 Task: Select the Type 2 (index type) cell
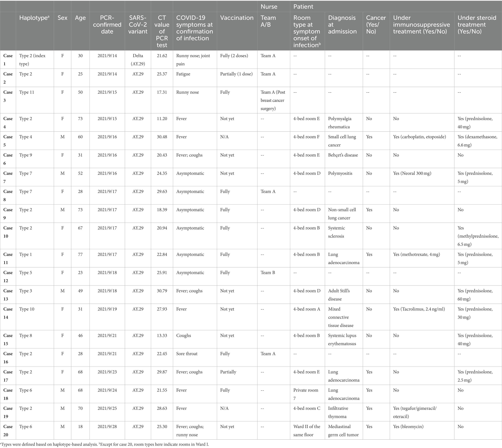coord(32,60)
